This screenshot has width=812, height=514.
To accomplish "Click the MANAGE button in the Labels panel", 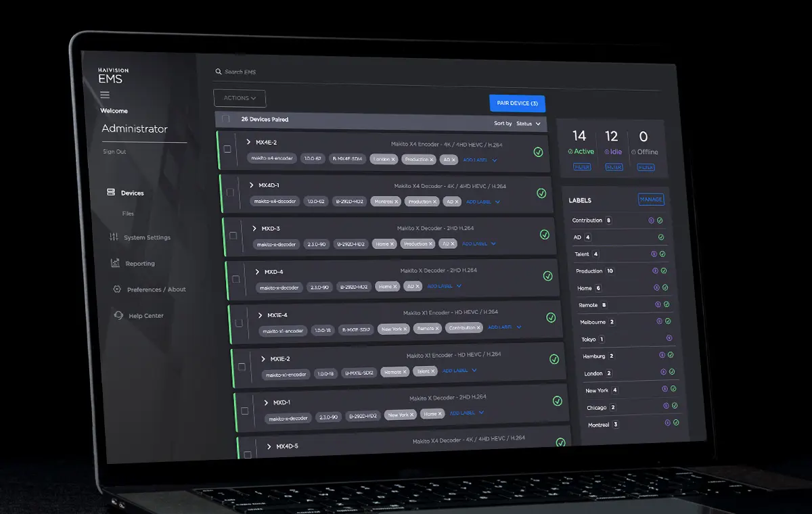I will pyautogui.click(x=652, y=198).
